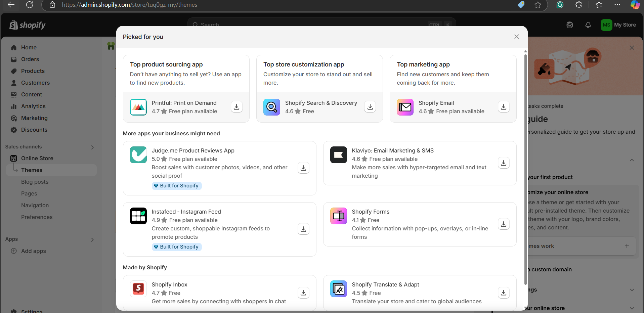Open notifications bell in top bar

(588, 25)
